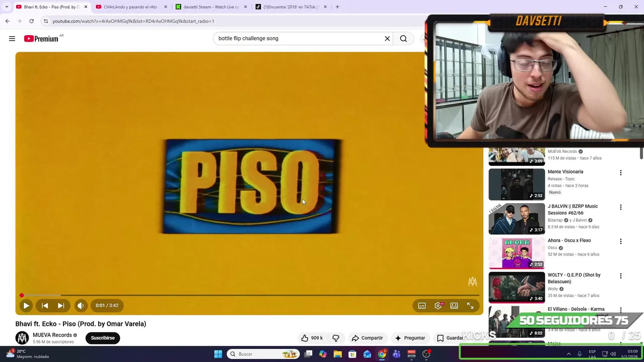This screenshot has width=644, height=362.
Task: Go to previous video in playlist
Action: click(45, 305)
